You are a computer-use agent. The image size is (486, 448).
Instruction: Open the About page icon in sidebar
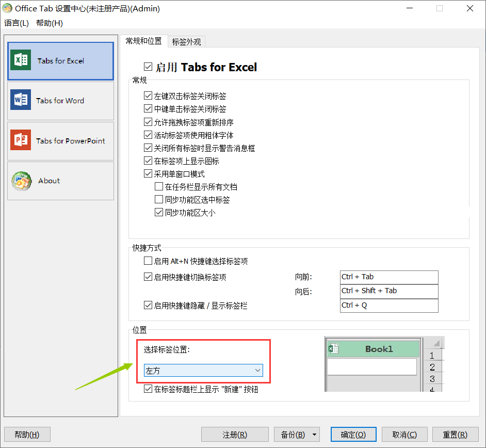[21, 181]
